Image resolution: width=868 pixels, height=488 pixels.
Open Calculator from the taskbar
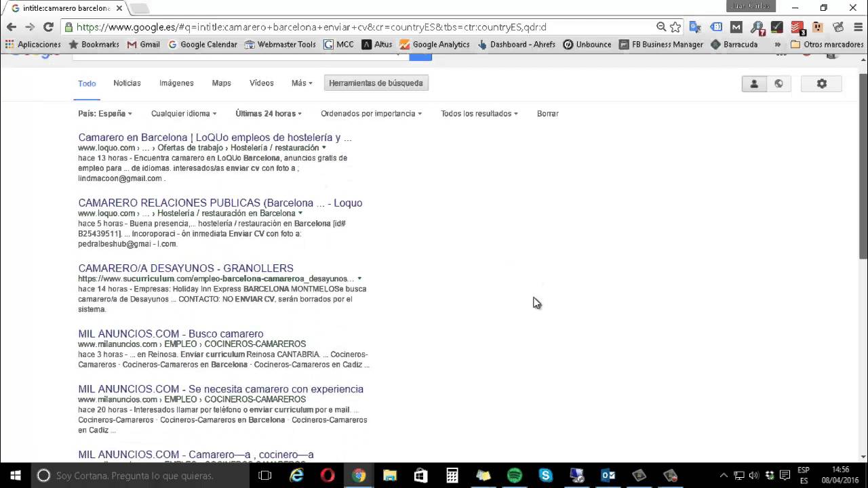coord(452,476)
